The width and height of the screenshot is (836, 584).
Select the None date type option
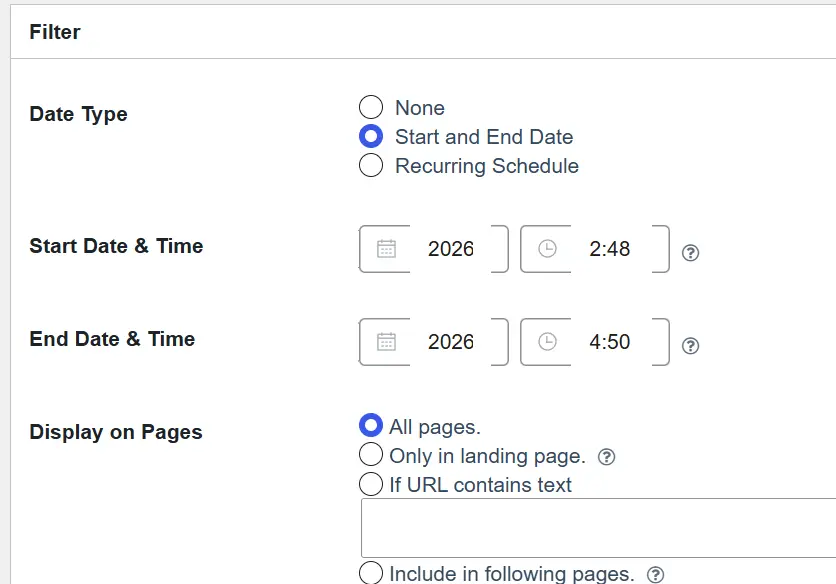tap(371, 107)
